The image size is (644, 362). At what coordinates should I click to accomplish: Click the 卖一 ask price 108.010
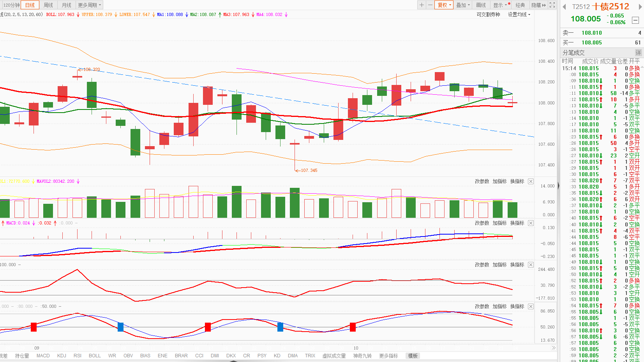[591, 33]
